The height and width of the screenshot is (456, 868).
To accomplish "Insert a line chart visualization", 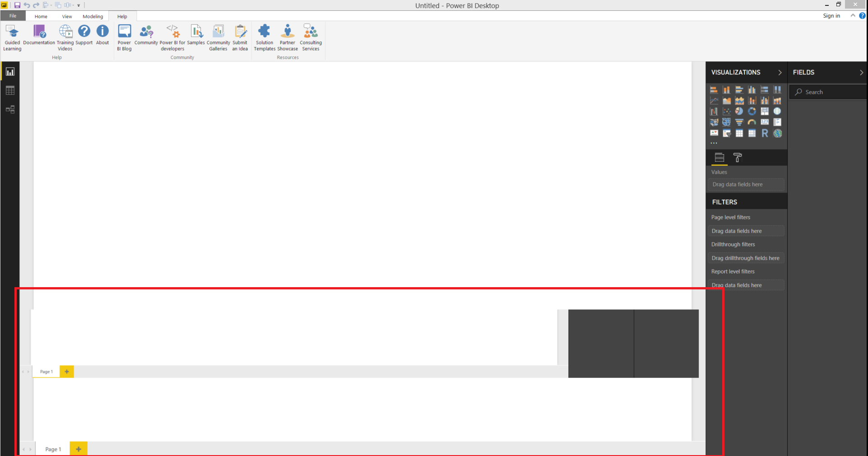I will coord(714,100).
